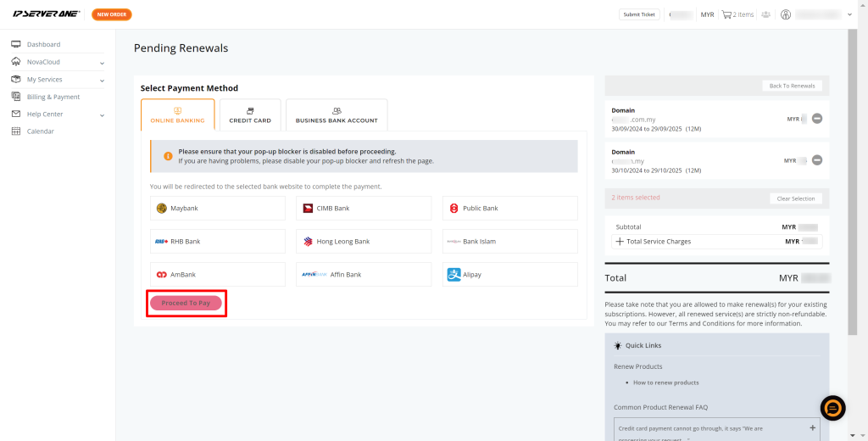868x441 pixels.
Task: Click the NovaCloud cloud icon
Action: tap(16, 62)
